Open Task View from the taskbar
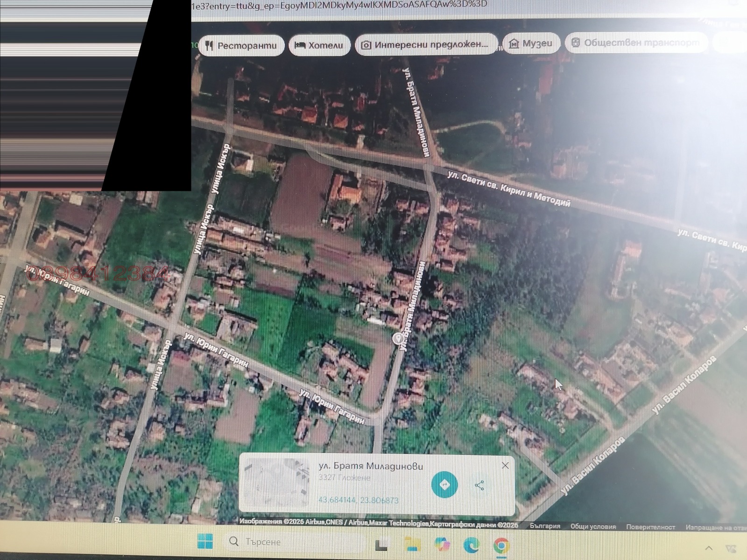This screenshot has width=747, height=560. (381, 544)
